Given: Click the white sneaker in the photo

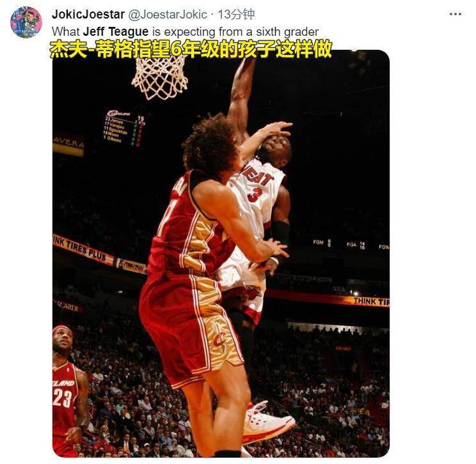Looking at the screenshot, I should tap(267, 423).
